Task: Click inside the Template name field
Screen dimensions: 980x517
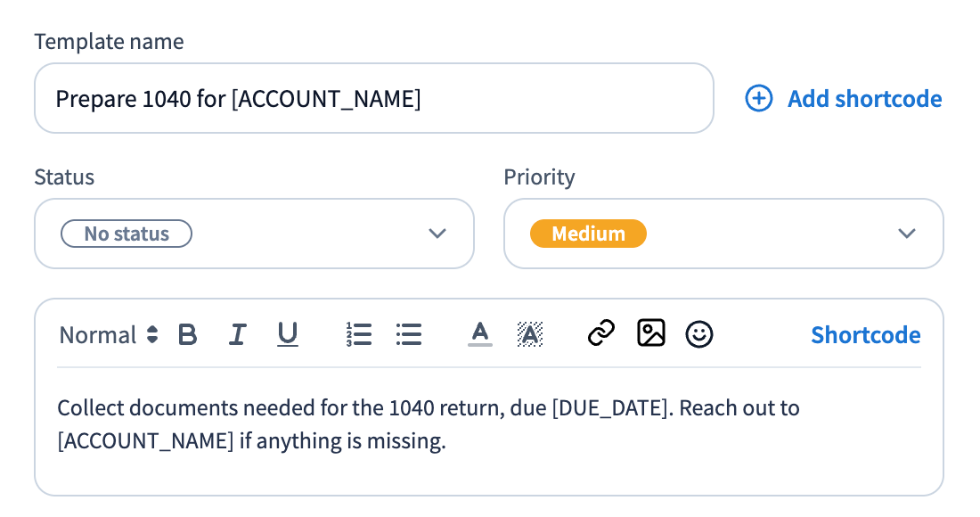Action: point(374,98)
